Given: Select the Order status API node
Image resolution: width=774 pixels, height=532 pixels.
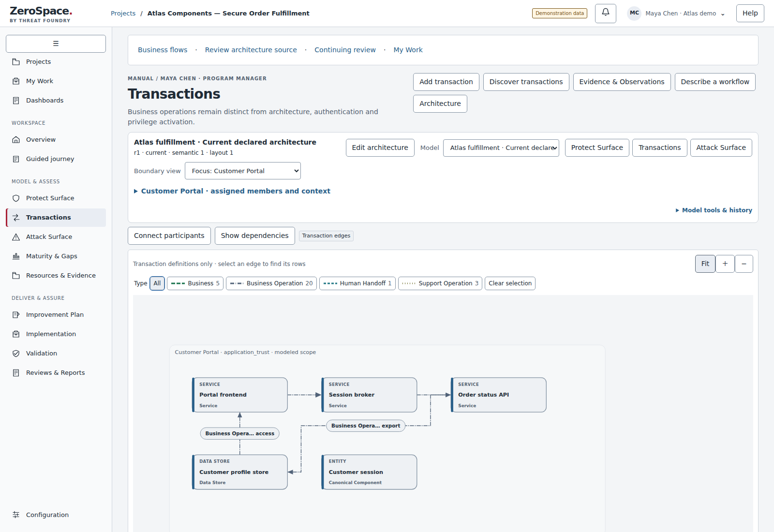Looking at the screenshot, I should click(499, 395).
